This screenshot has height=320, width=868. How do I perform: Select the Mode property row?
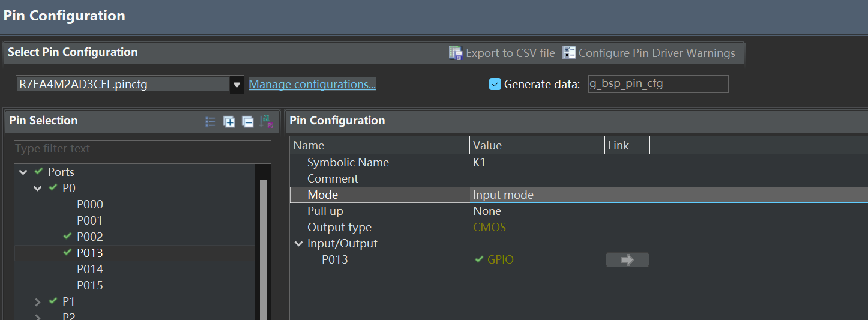[579, 195]
